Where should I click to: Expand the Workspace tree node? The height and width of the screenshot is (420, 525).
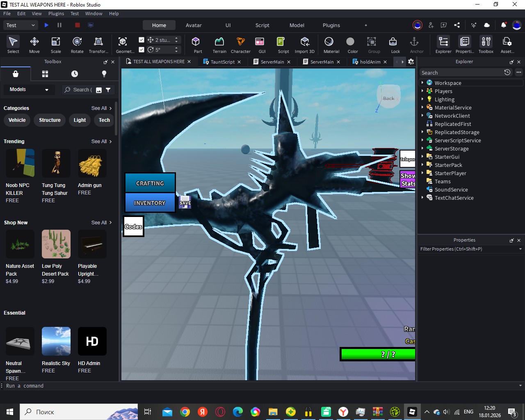click(x=422, y=83)
